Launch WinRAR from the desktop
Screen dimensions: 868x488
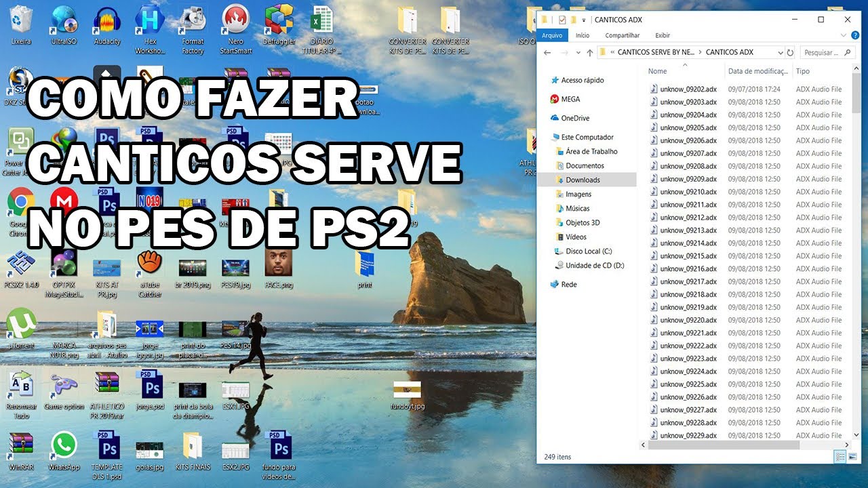click(21, 451)
